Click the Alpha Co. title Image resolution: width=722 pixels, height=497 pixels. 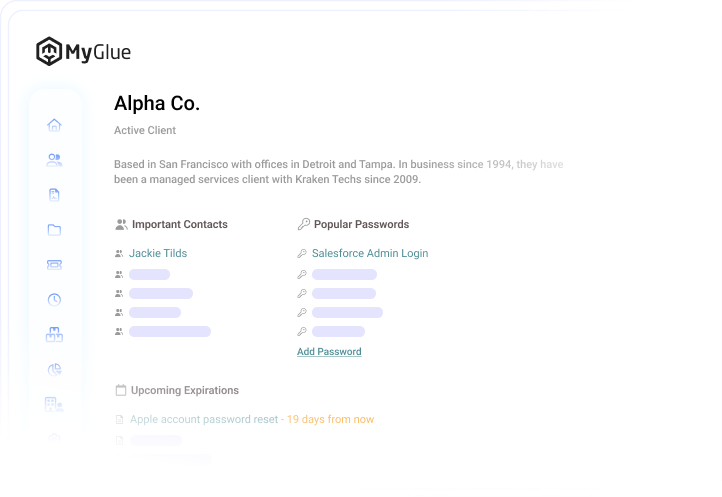click(157, 103)
